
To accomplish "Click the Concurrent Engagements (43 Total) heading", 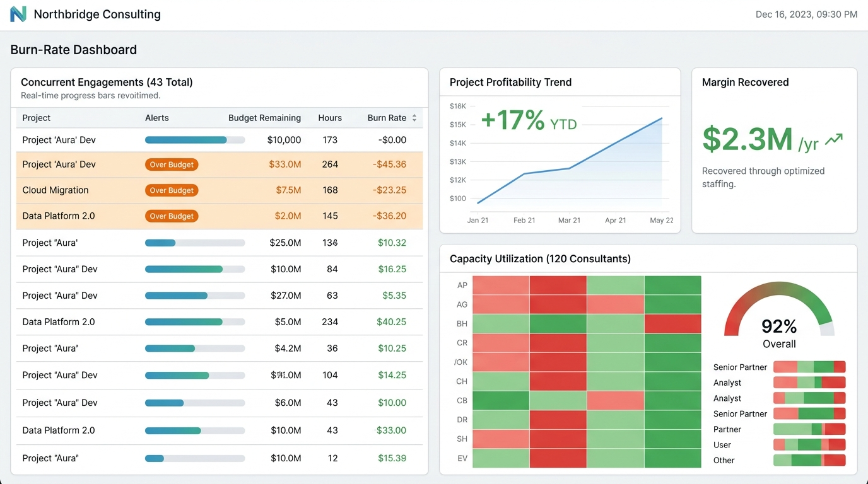I will (107, 82).
